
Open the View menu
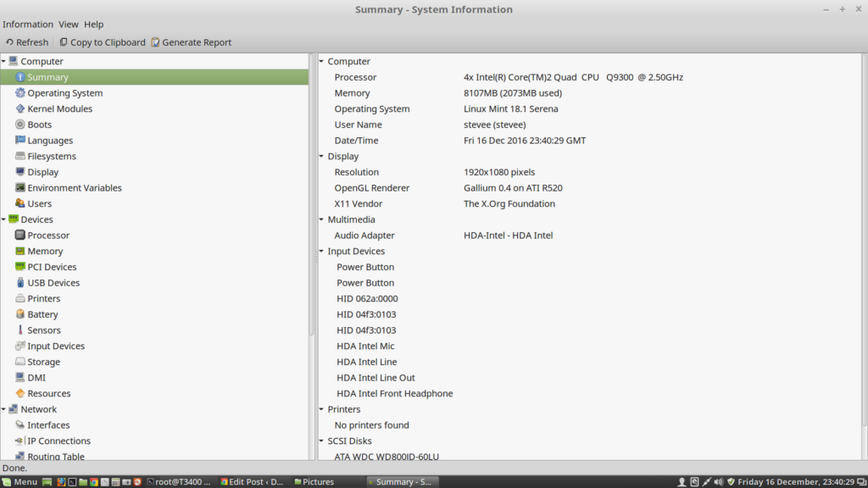69,25
